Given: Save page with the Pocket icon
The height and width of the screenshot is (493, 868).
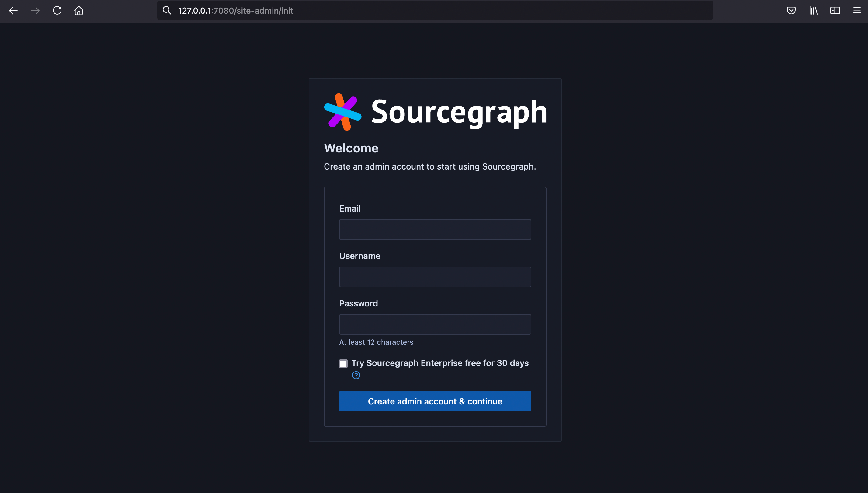Looking at the screenshot, I should point(791,10).
